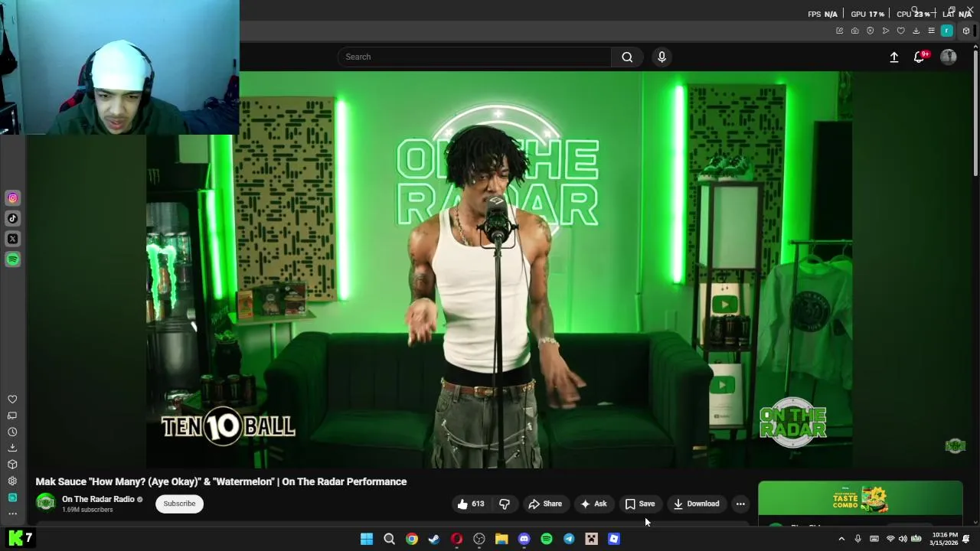Open Spotify from taskbar
980x551 pixels.
tap(547, 539)
